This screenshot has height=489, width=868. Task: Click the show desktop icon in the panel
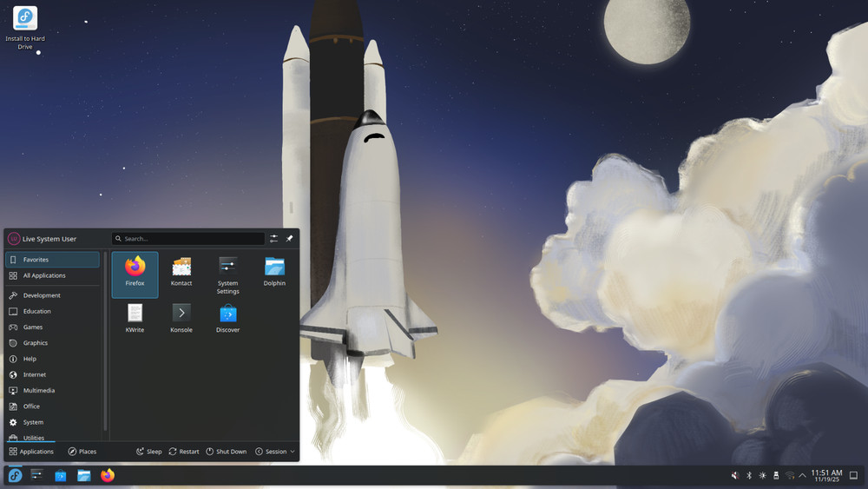point(853,475)
